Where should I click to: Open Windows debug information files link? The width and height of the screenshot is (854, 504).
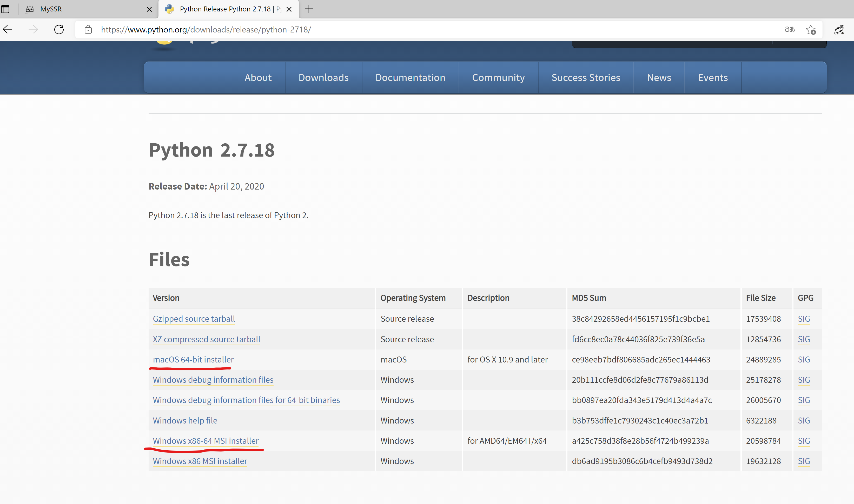[213, 380]
